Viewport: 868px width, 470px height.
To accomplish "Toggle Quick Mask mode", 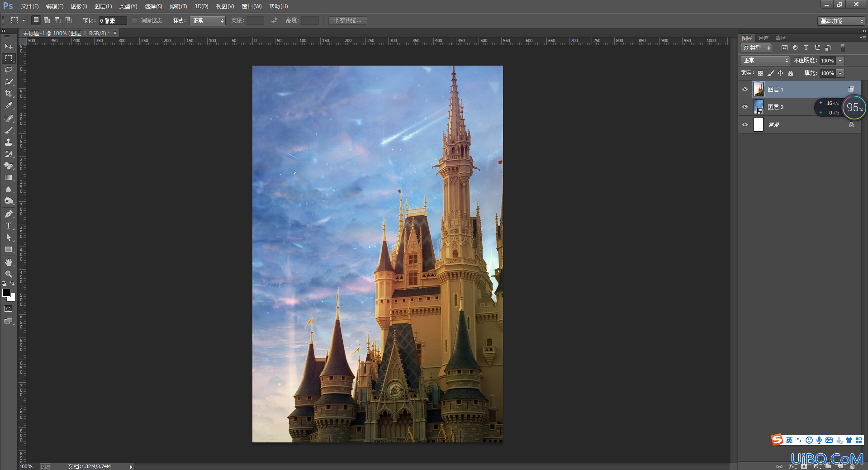I will pyautogui.click(x=9, y=309).
